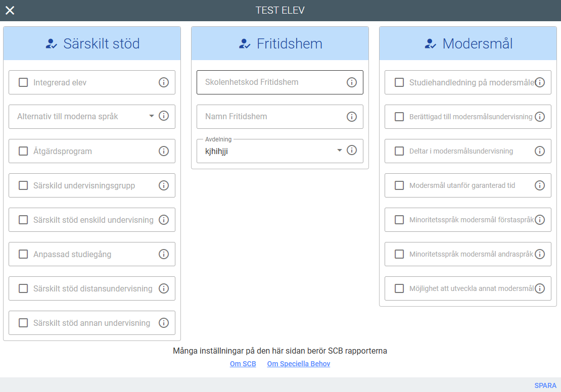This screenshot has height=392, width=561.
Task: Show info for Skolenhetskod Fritidshem field
Action: (x=352, y=82)
